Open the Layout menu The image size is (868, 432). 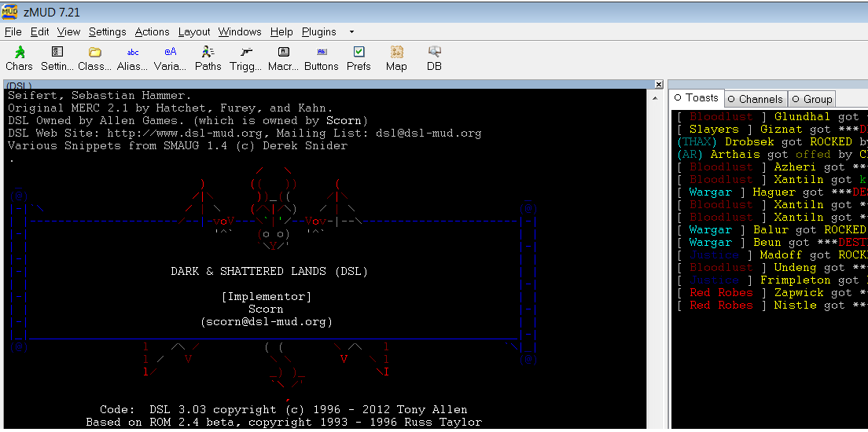coord(193,32)
